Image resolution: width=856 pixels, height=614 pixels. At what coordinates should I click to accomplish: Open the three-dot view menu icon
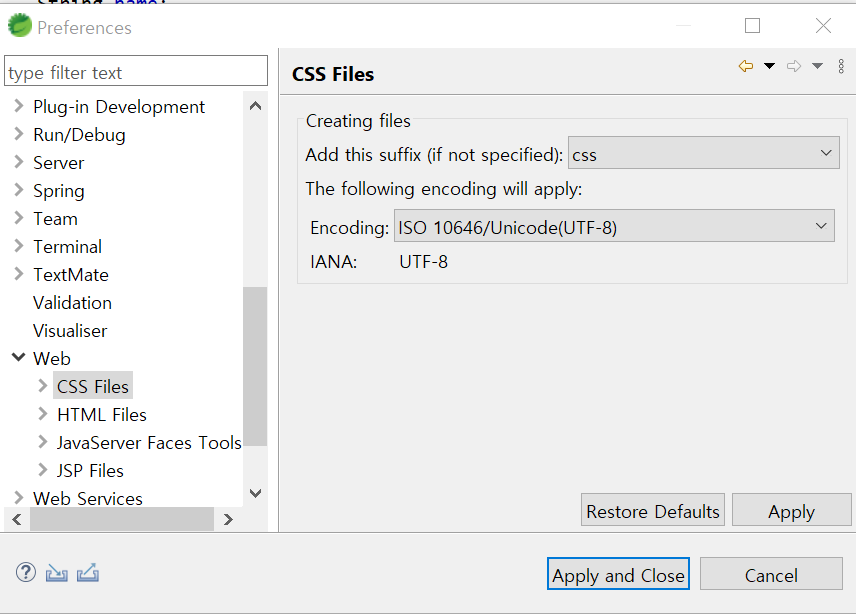point(841,66)
